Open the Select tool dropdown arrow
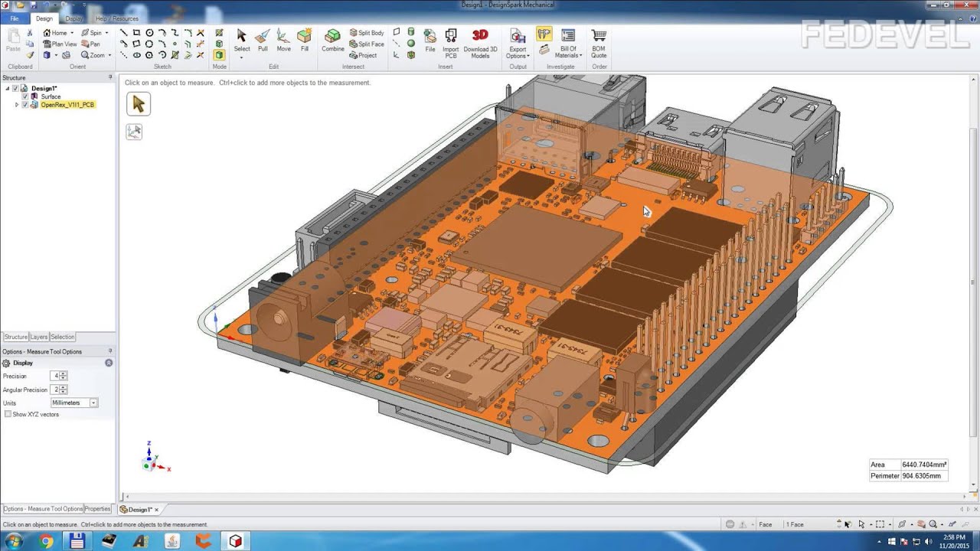This screenshot has height=551, width=980. 241,57
